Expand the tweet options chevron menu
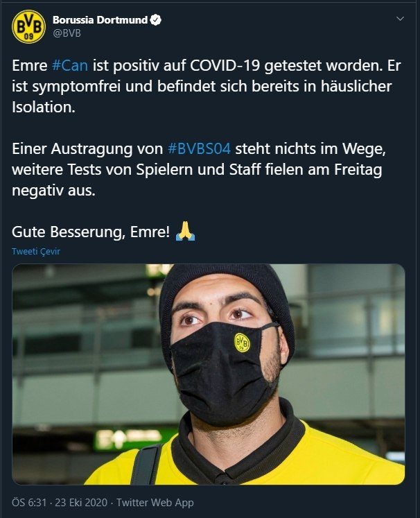 pyautogui.click(x=400, y=19)
